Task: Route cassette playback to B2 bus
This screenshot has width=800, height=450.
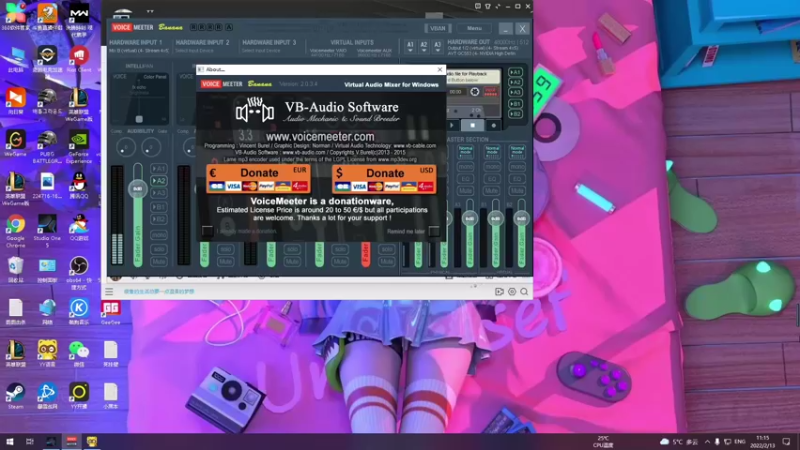Action: click(x=515, y=114)
